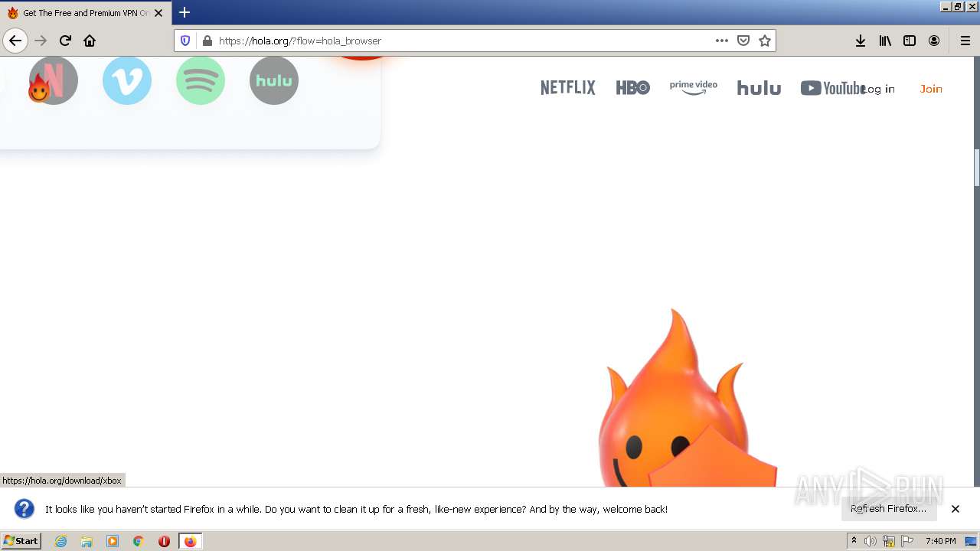Click the notification question mark icon
The height and width of the screenshot is (551, 980).
pyautogui.click(x=24, y=509)
